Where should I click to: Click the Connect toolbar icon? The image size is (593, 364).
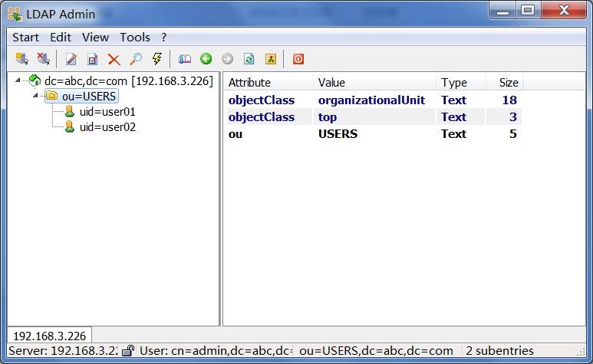(22, 59)
